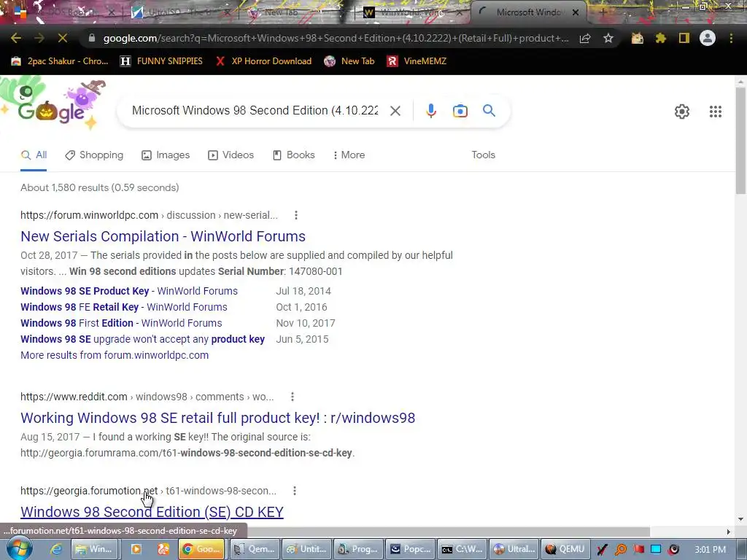Click the Halloween Google doodle logo
The width and height of the screenshot is (747, 560).
[53, 105]
